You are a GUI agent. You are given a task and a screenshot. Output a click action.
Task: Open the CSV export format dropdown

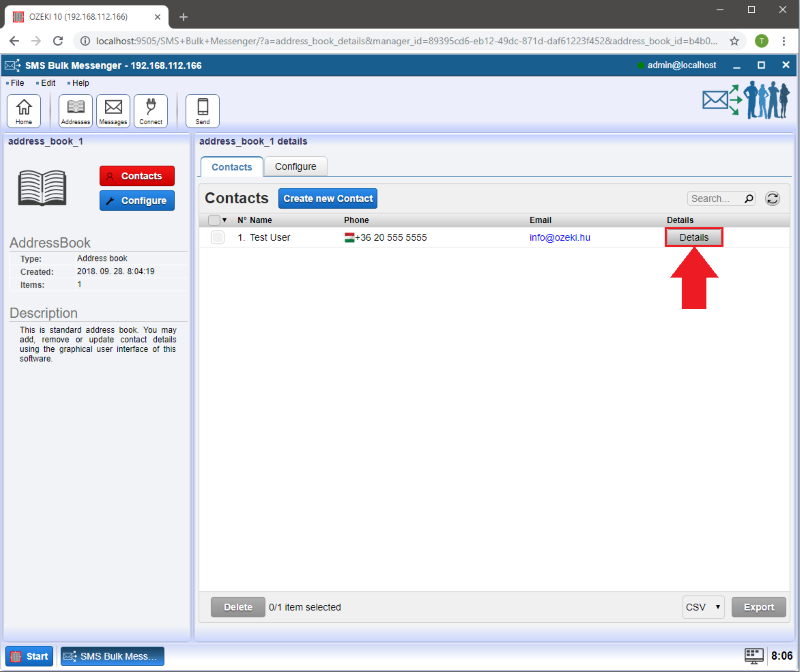[x=703, y=607]
